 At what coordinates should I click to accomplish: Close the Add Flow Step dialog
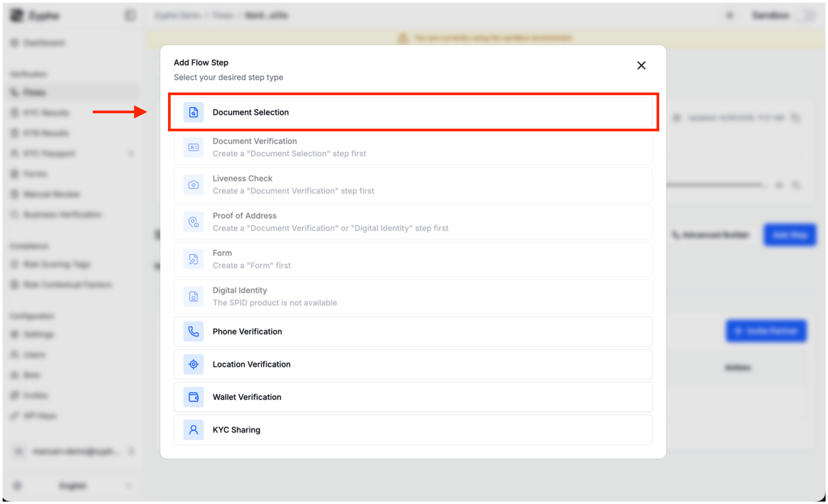641,65
